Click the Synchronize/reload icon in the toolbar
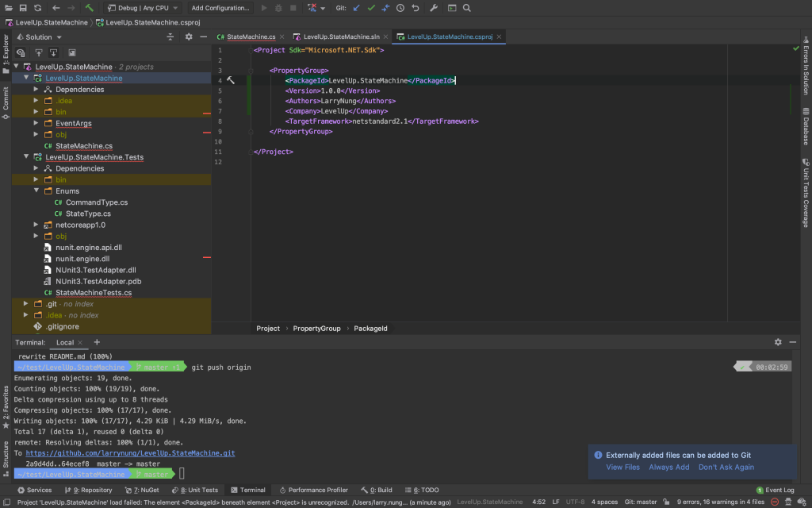The height and width of the screenshot is (508, 812). (38, 8)
